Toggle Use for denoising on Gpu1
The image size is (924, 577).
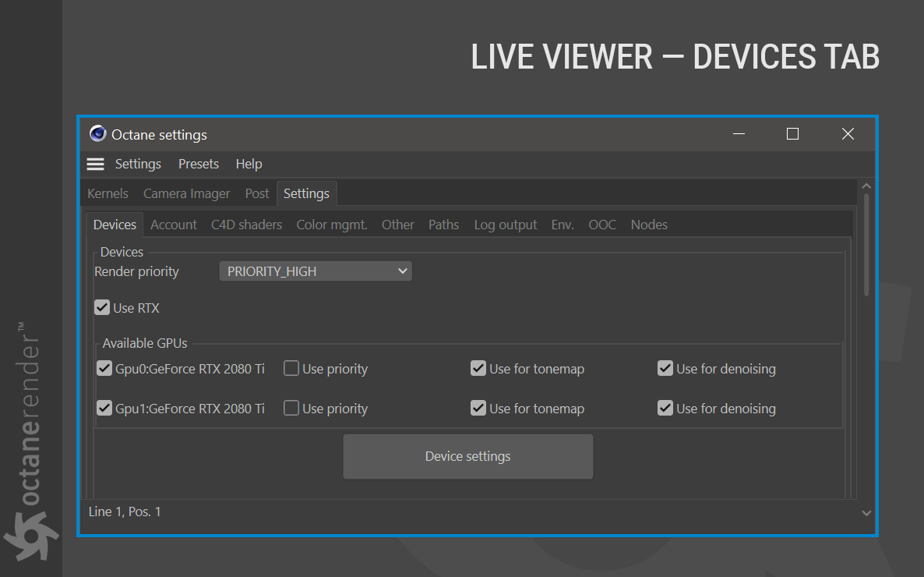point(665,408)
